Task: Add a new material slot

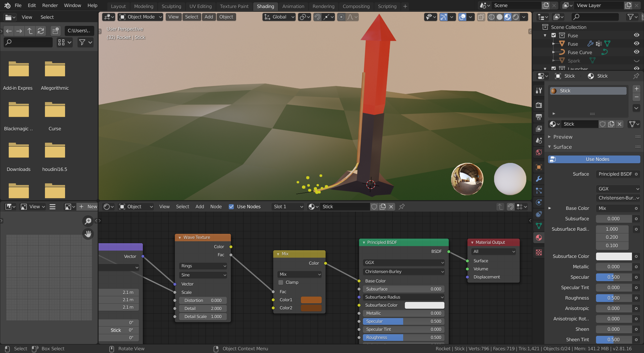Action: coord(636,89)
